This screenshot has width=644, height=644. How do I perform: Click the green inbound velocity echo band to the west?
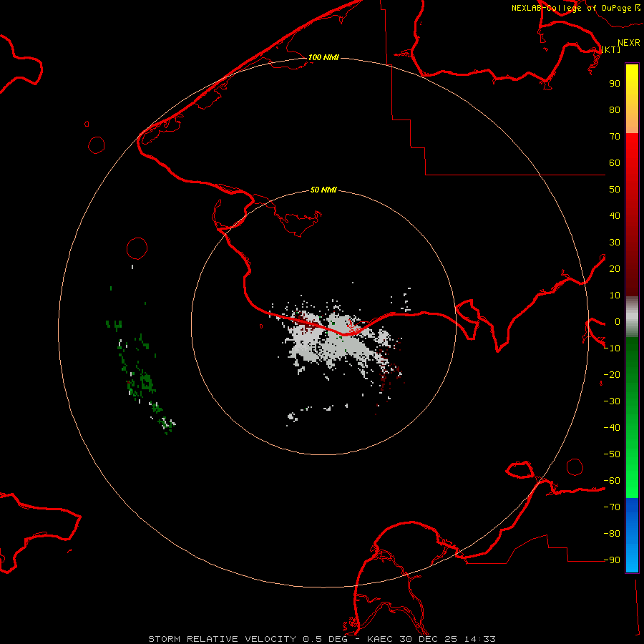tap(140, 376)
